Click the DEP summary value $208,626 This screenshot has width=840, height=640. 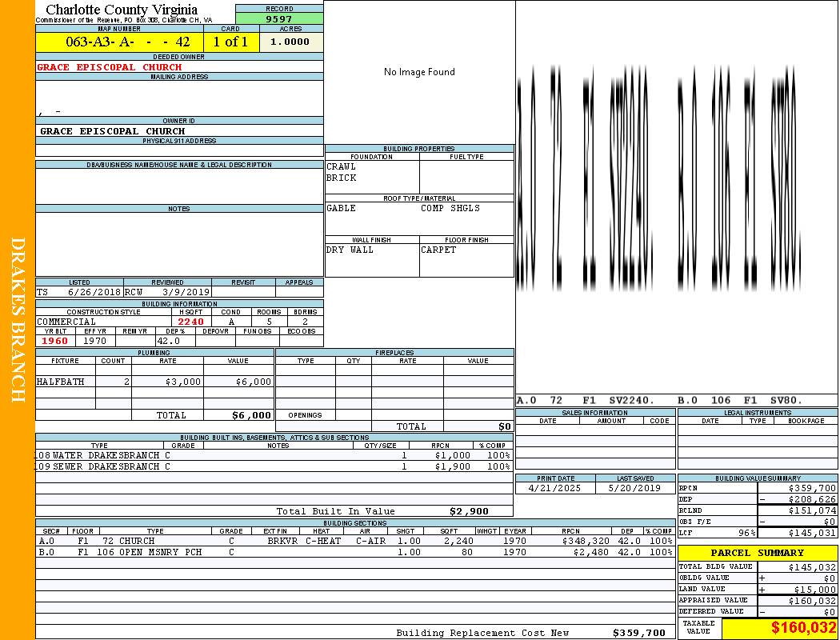pyautogui.click(x=812, y=499)
